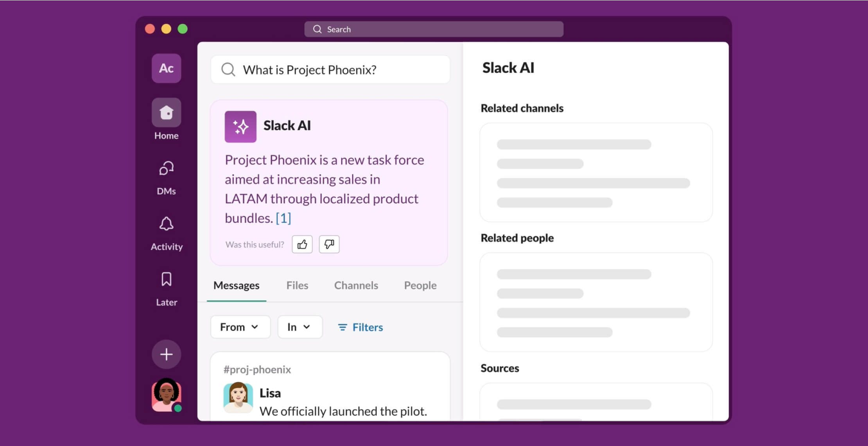Expand the In channel filter
The width and height of the screenshot is (868, 446).
[x=299, y=327]
